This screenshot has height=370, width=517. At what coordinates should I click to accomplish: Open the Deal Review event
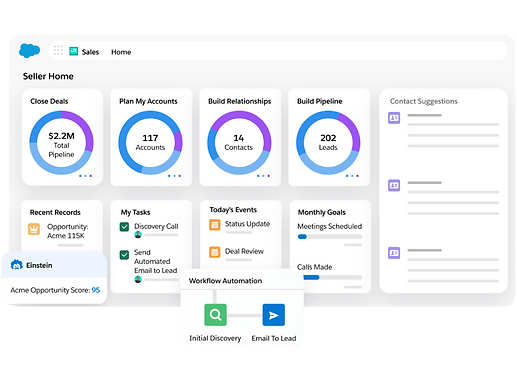[244, 251]
